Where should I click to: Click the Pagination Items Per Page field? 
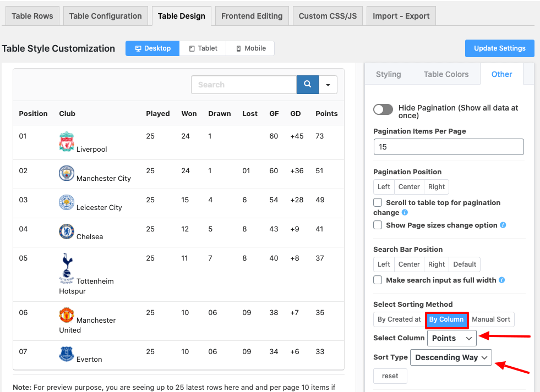(448, 147)
